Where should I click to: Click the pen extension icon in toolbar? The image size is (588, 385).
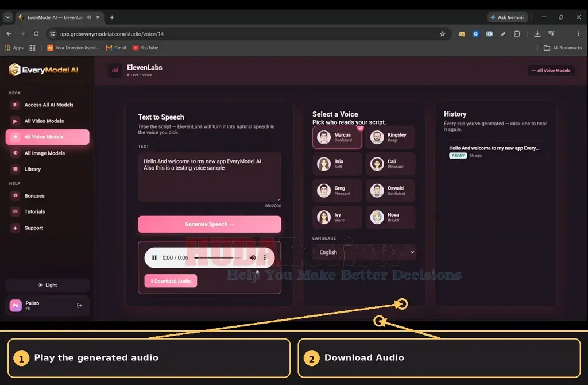[x=503, y=34]
